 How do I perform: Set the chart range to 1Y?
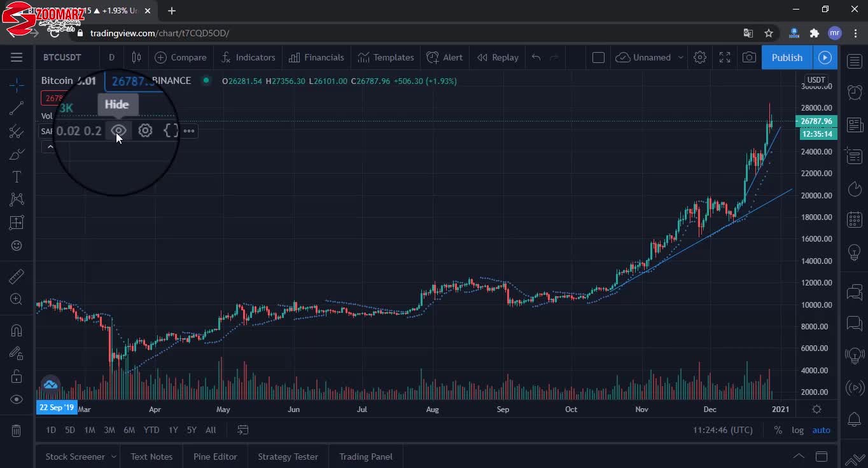pyautogui.click(x=172, y=430)
